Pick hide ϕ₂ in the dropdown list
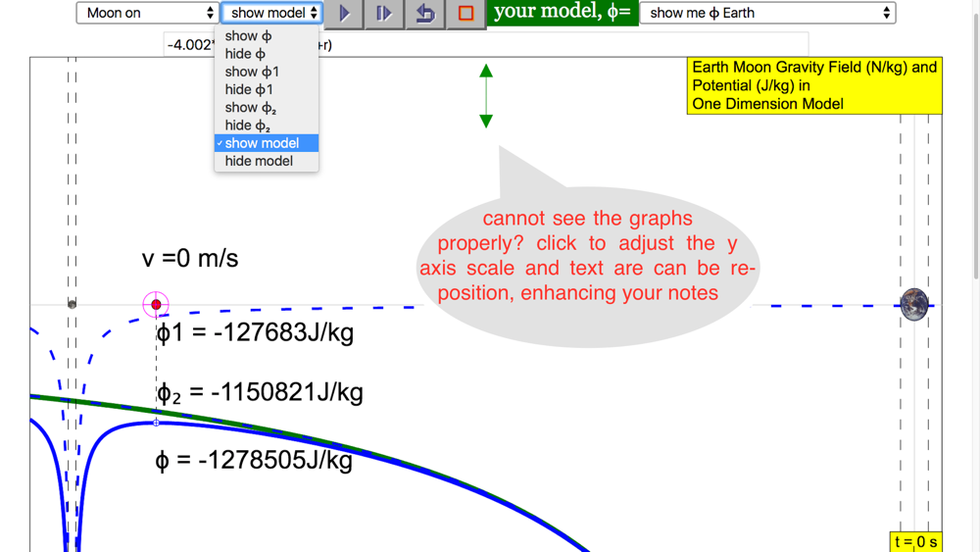This screenshot has width=980, height=552. coord(248,125)
